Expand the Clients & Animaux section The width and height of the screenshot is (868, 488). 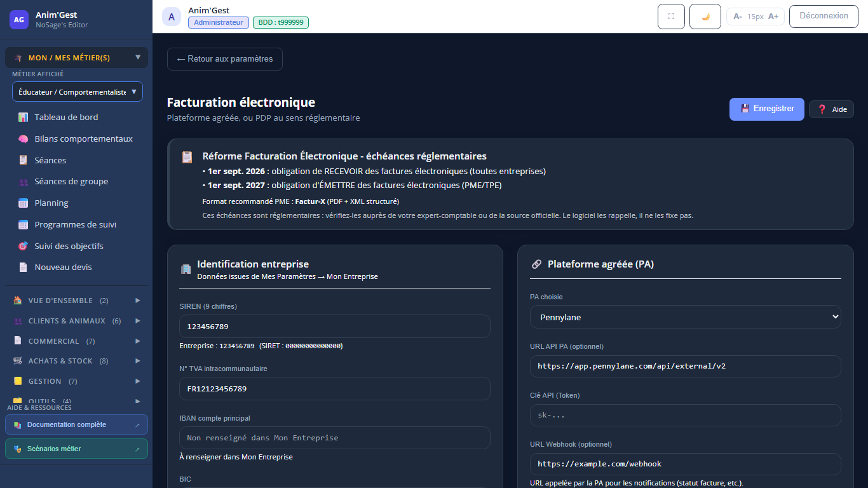pyautogui.click(x=76, y=321)
